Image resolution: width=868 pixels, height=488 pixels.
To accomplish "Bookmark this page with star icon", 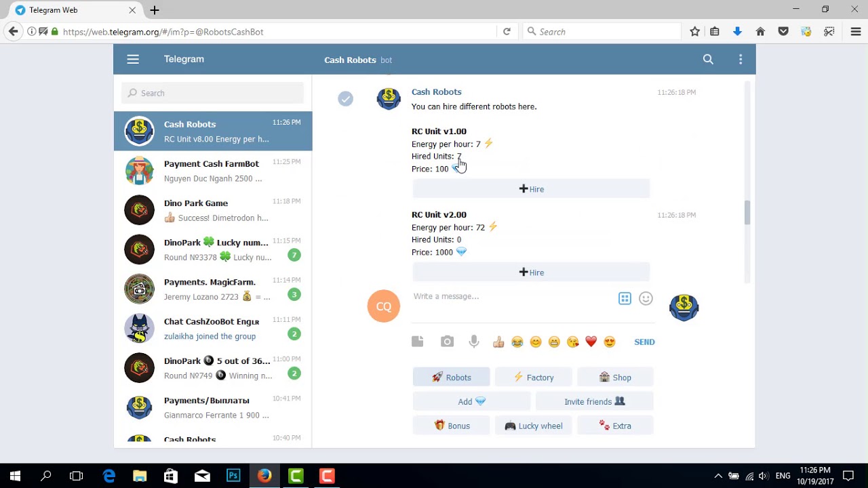I will click(694, 31).
